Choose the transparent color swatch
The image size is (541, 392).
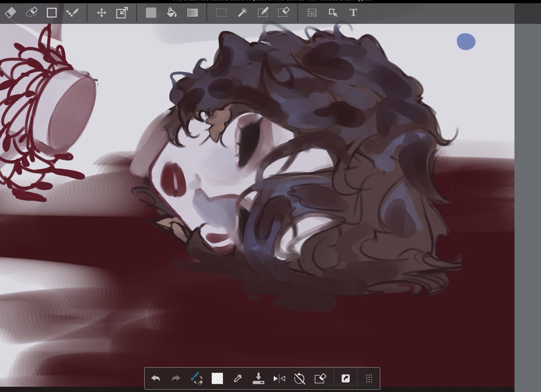pyautogui.click(x=217, y=378)
